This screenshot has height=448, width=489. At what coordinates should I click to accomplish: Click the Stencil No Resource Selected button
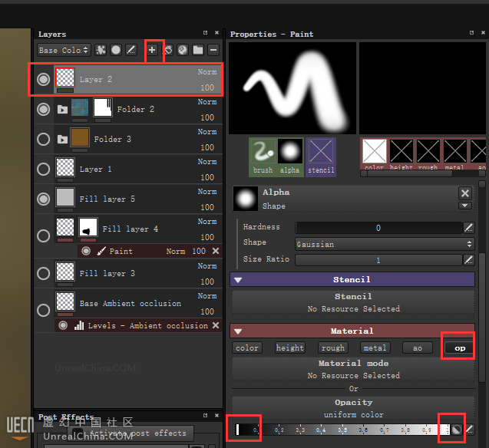353,302
